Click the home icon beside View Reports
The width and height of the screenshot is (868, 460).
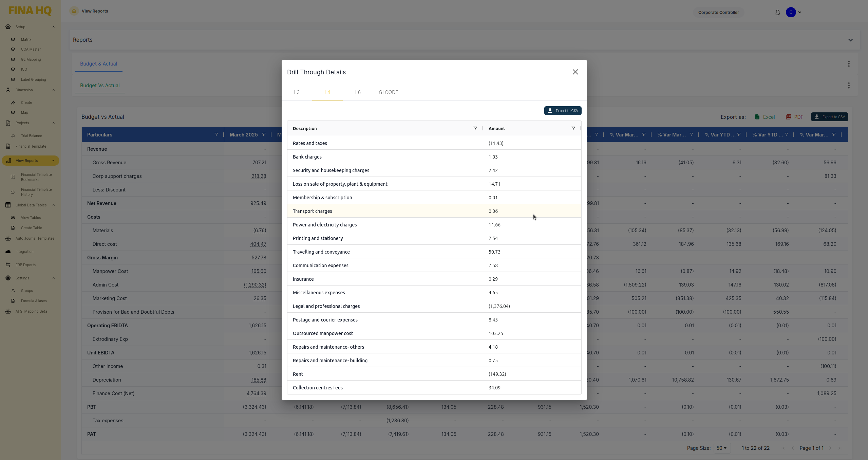click(74, 11)
